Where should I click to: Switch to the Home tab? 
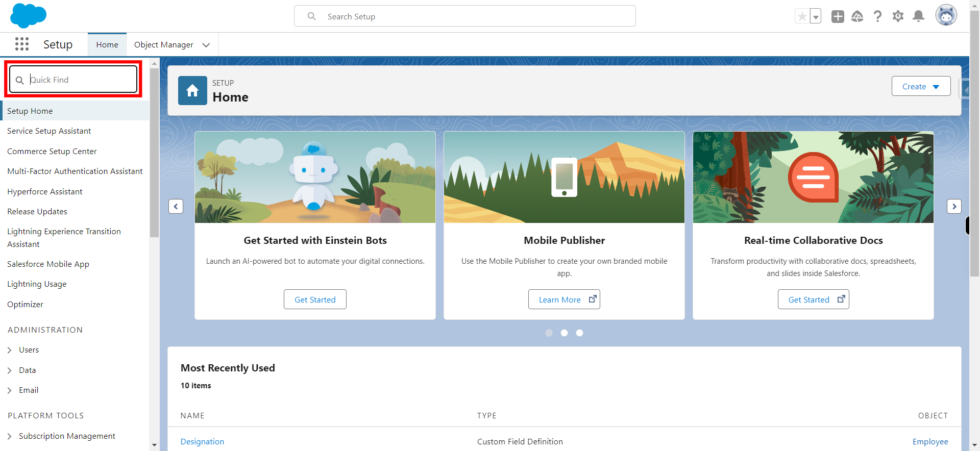(x=107, y=45)
